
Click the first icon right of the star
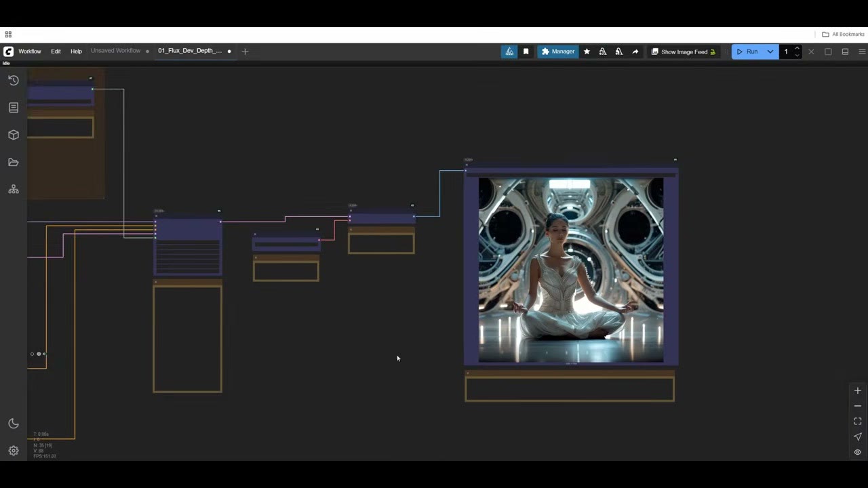click(x=603, y=52)
